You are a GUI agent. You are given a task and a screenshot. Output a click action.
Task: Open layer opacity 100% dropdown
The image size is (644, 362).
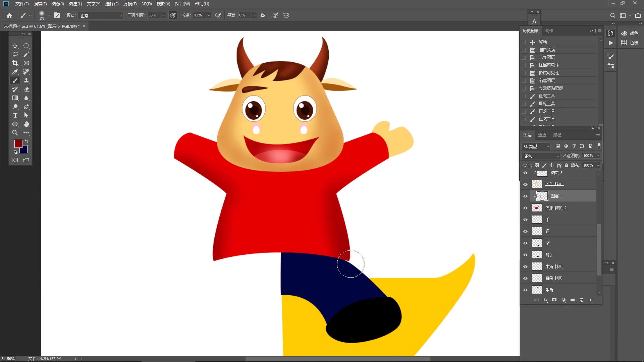click(598, 156)
